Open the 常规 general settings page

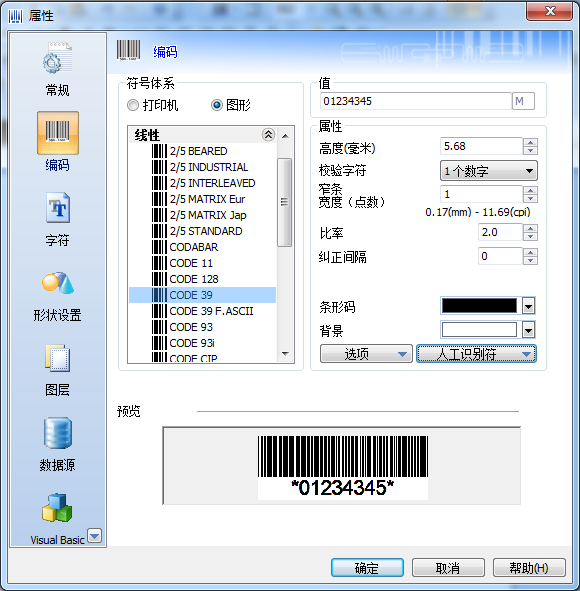(x=57, y=69)
